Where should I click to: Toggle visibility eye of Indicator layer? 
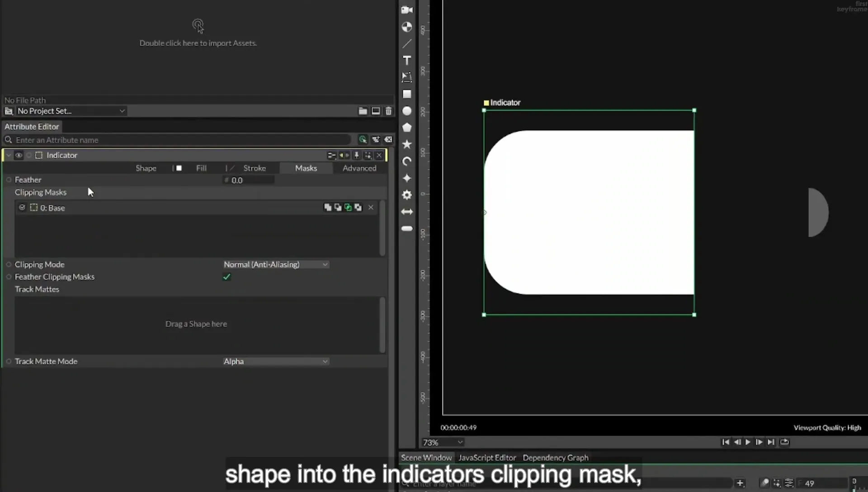(19, 155)
